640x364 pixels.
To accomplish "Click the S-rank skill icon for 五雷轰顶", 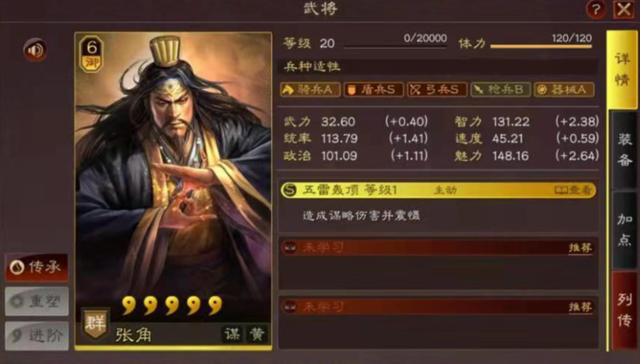I will tap(289, 190).
